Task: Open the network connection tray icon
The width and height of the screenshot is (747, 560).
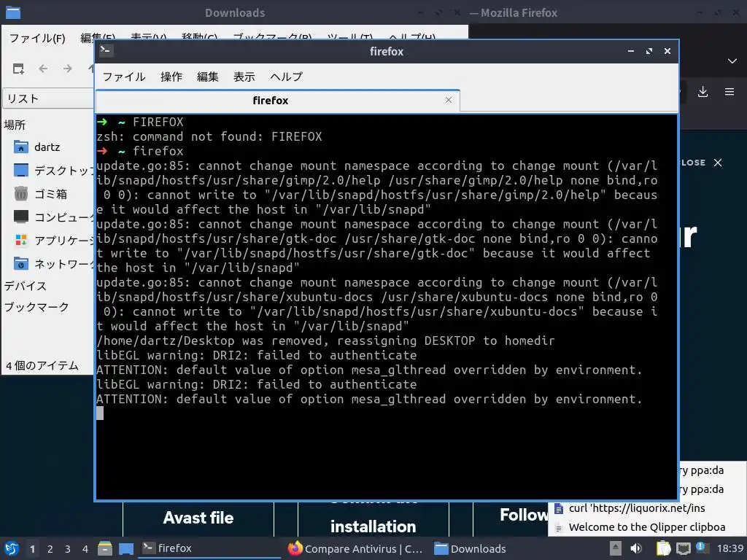Action: pyautogui.click(x=683, y=548)
